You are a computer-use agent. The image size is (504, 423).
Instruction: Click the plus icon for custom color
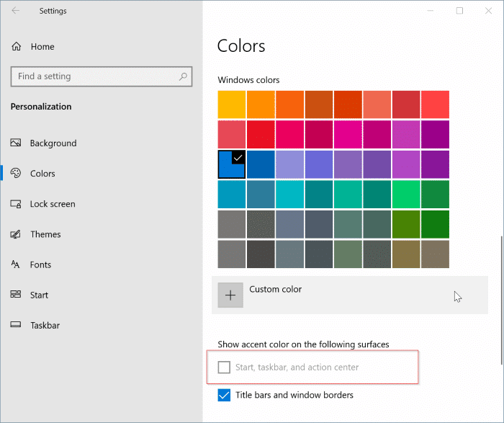click(x=230, y=295)
